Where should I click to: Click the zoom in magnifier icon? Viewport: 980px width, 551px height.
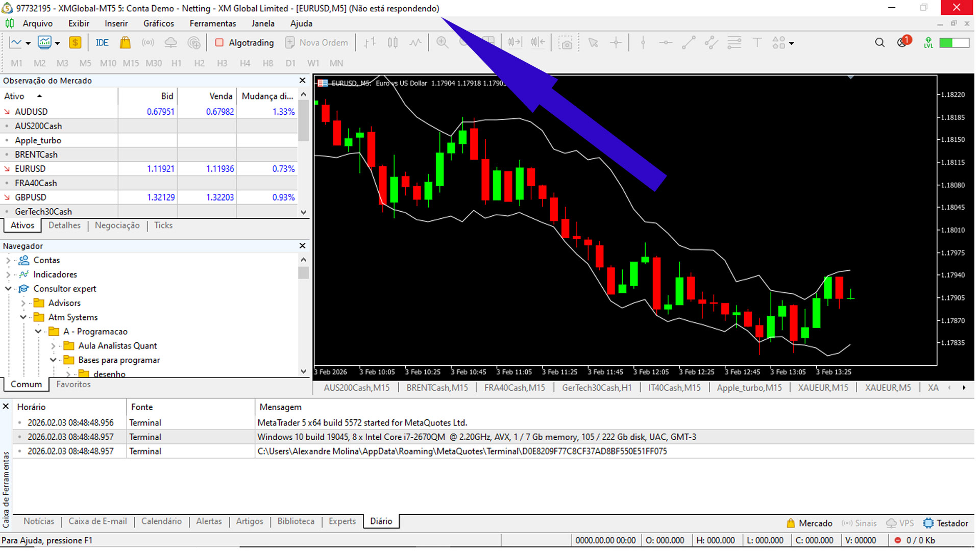pyautogui.click(x=443, y=43)
